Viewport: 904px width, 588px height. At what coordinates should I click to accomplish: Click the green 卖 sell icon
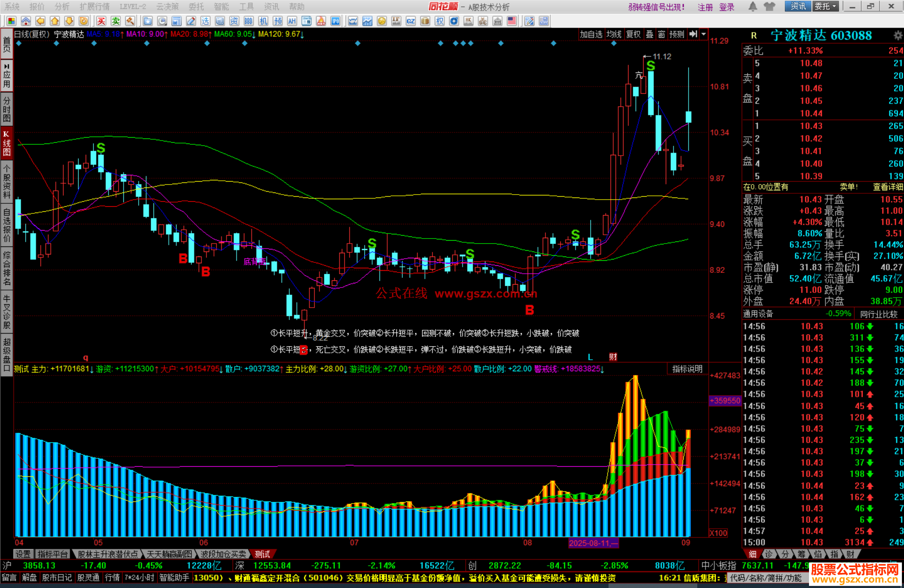[116, 21]
